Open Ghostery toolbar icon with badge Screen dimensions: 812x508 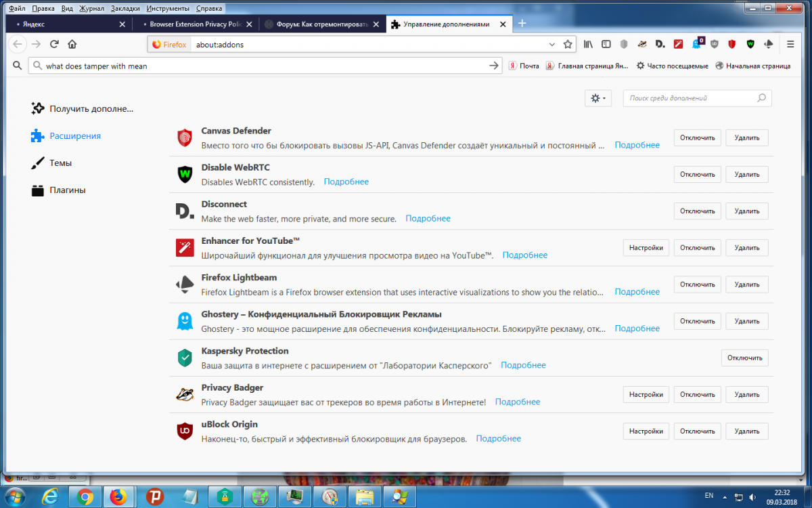[697, 43]
